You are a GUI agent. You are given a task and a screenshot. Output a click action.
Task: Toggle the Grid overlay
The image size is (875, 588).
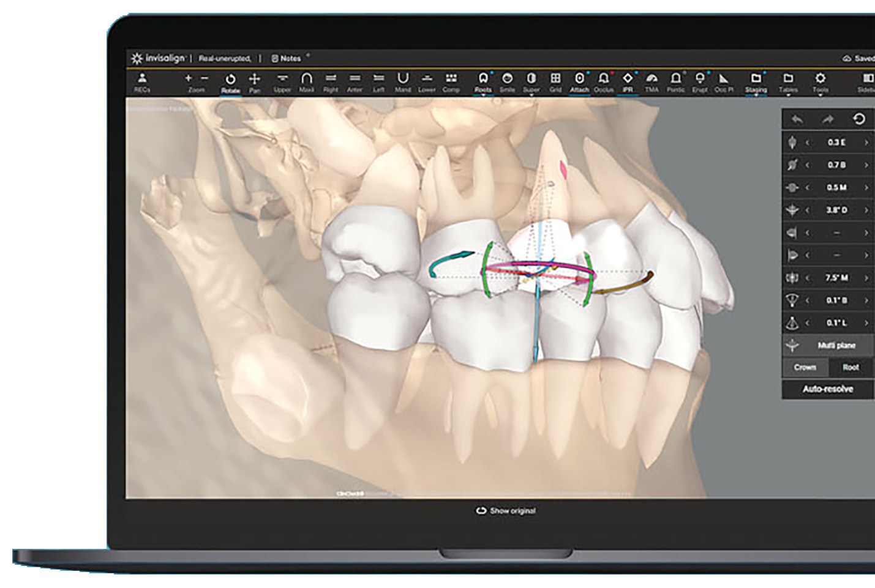555,83
